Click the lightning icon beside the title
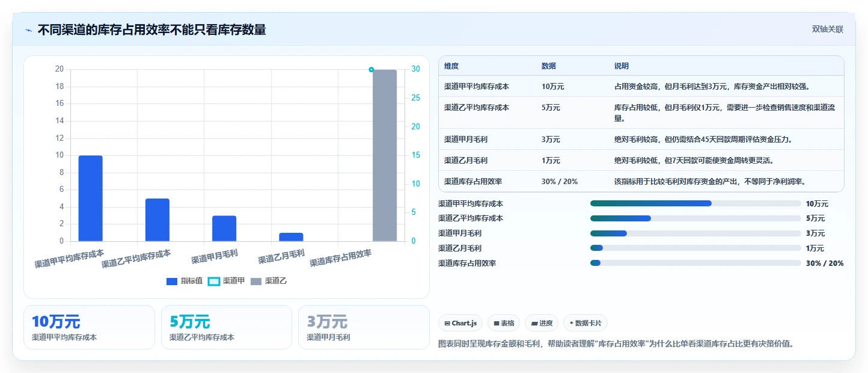The width and height of the screenshot is (868, 373). (28, 29)
